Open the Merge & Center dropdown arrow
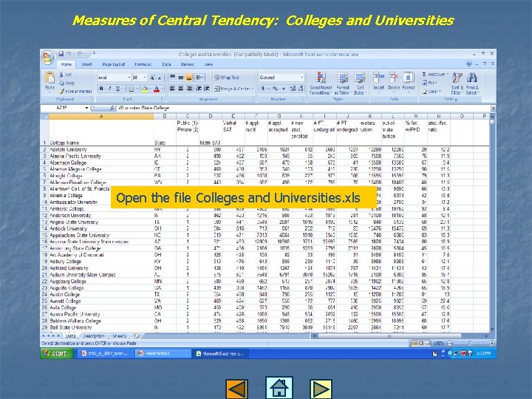The height and width of the screenshot is (399, 532). [253, 89]
